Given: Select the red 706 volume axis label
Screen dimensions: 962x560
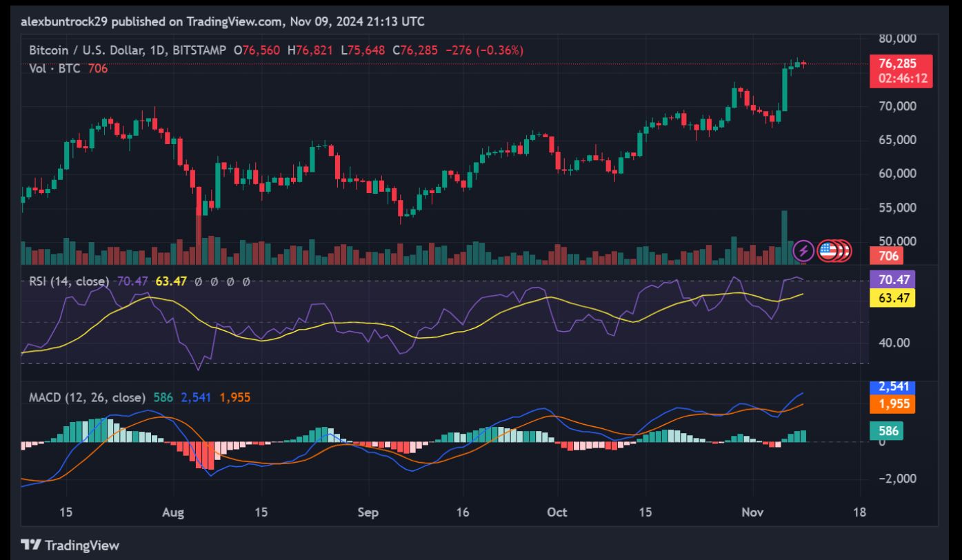Looking at the screenshot, I should click(890, 257).
